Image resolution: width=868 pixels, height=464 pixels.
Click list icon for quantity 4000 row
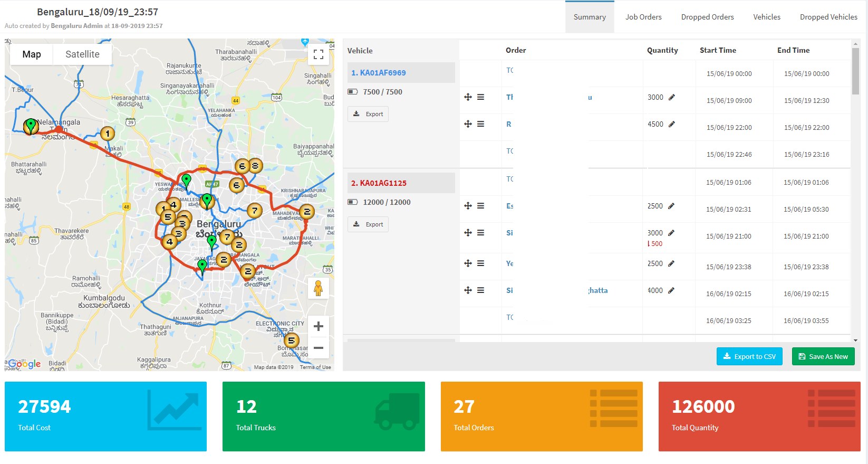[480, 290]
